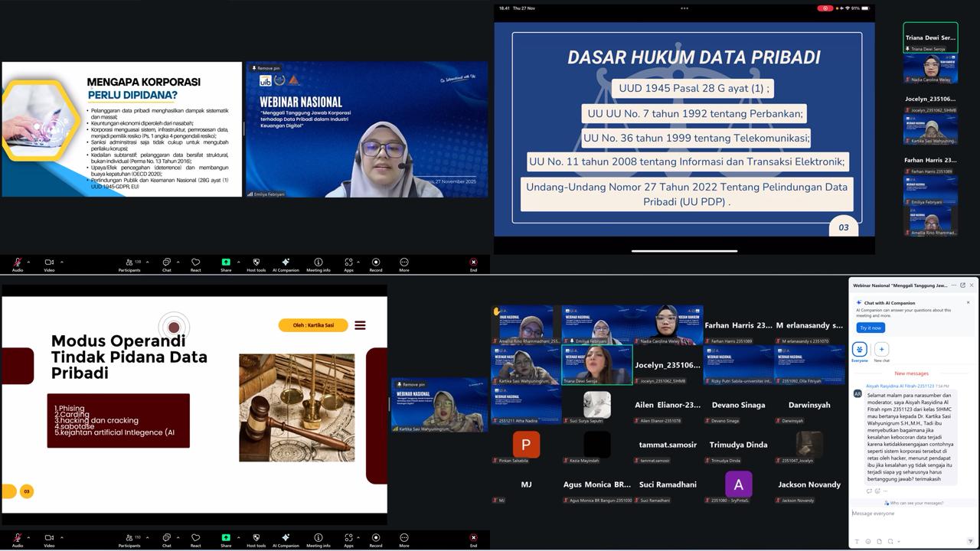Open AI Companion from the toolbar

pos(286,538)
